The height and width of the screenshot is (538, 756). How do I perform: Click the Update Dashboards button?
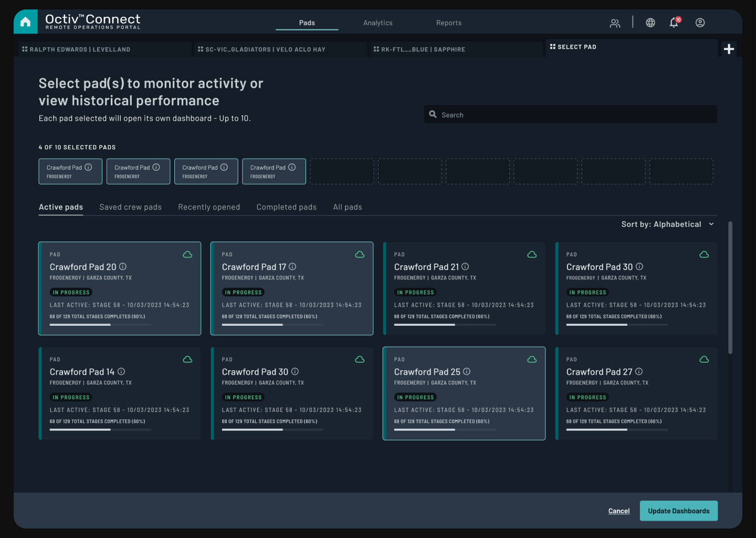point(678,510)
